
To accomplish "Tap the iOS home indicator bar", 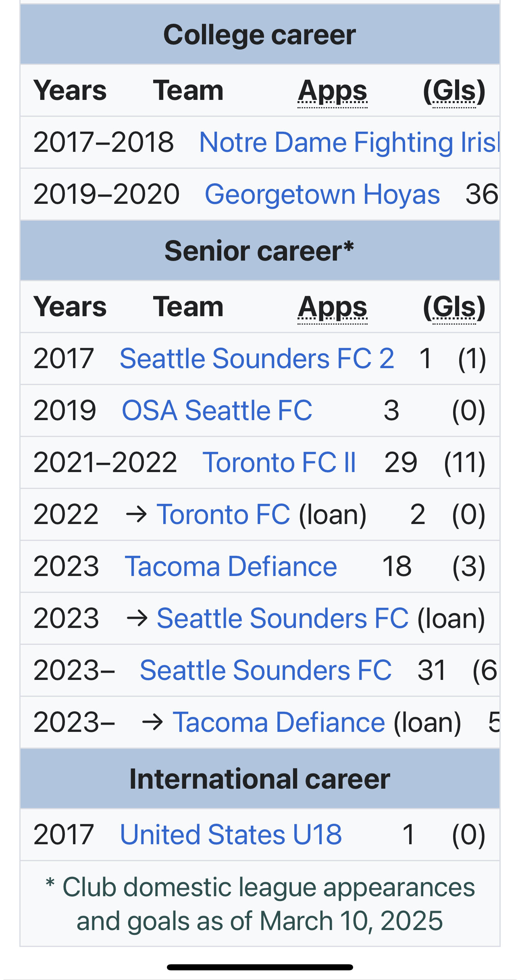I will coord(260,967).
